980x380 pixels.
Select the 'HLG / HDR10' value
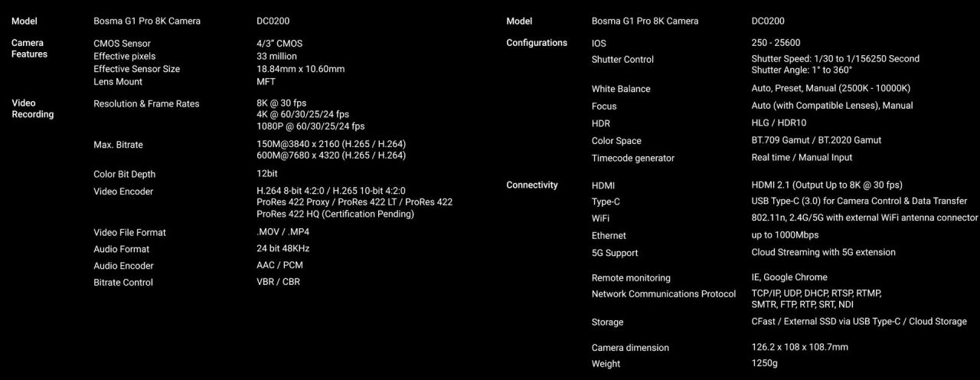(x=779, y=123)
